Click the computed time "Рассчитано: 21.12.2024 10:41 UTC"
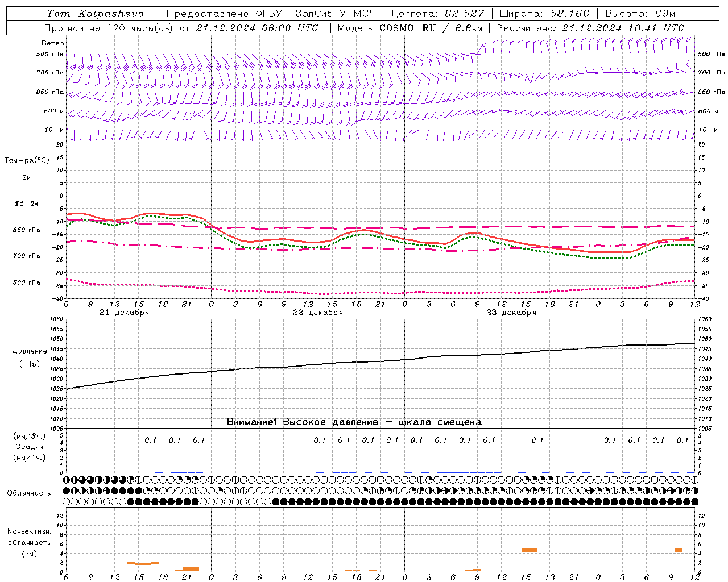Image resolution: width=728 pixels, height=582 pixels. tap(590, 28)
